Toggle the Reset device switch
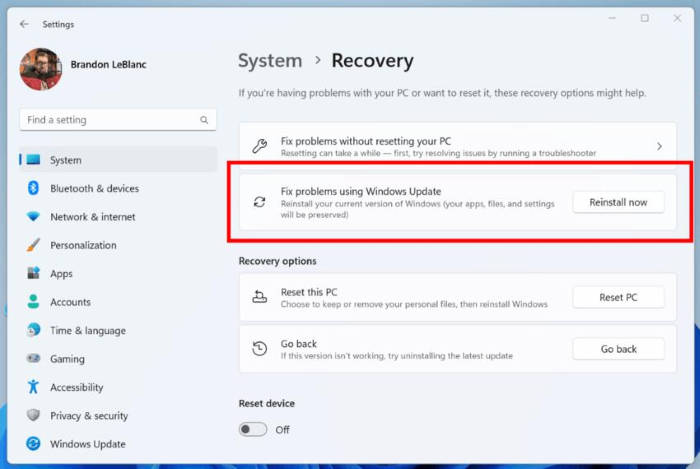This screenshot has height=469, width=700. 253,429
